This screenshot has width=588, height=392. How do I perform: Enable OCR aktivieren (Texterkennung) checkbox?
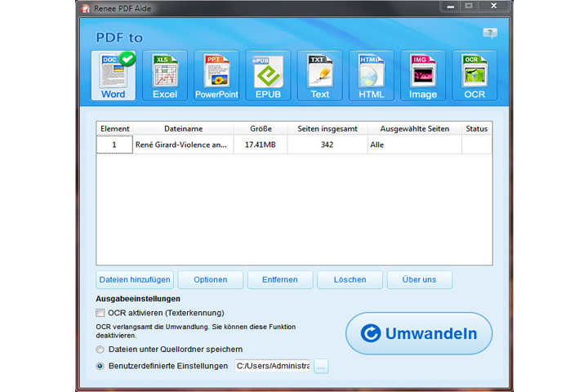(x=100, y=313)
